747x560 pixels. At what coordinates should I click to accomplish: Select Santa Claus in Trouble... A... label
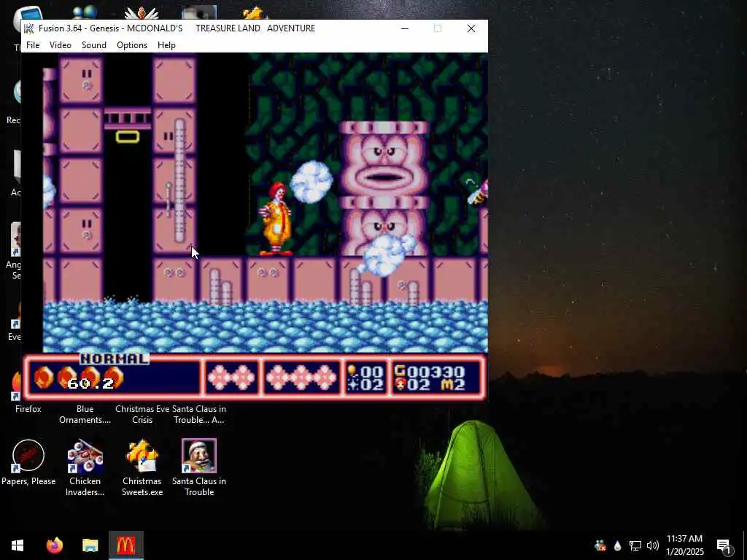[x=198, y=414]
